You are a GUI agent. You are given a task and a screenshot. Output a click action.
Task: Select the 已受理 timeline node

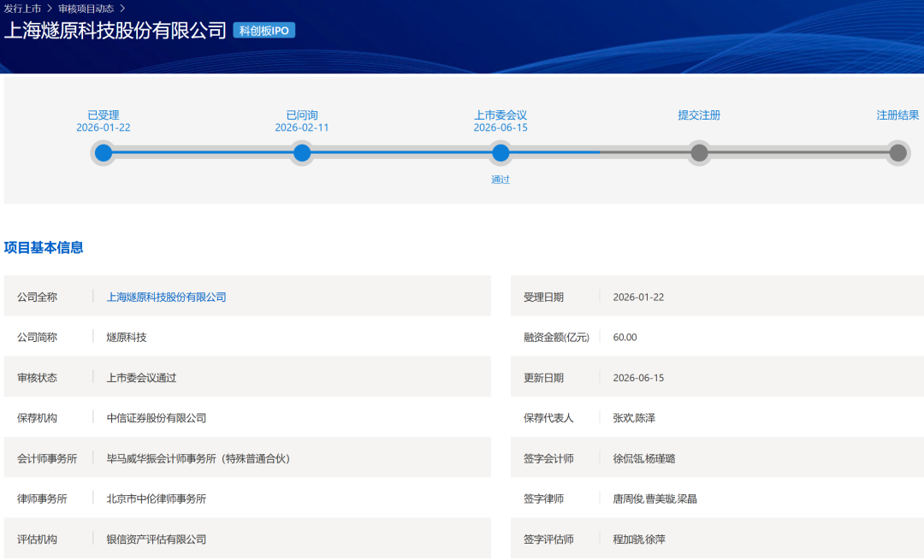[104, 153]
